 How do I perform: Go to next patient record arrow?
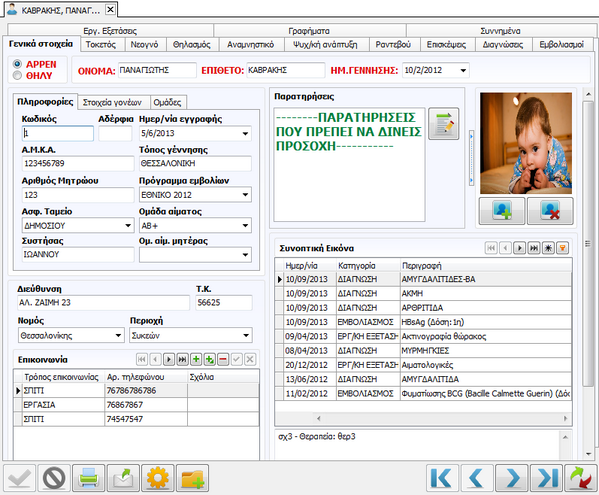click(x=512, y=477)
